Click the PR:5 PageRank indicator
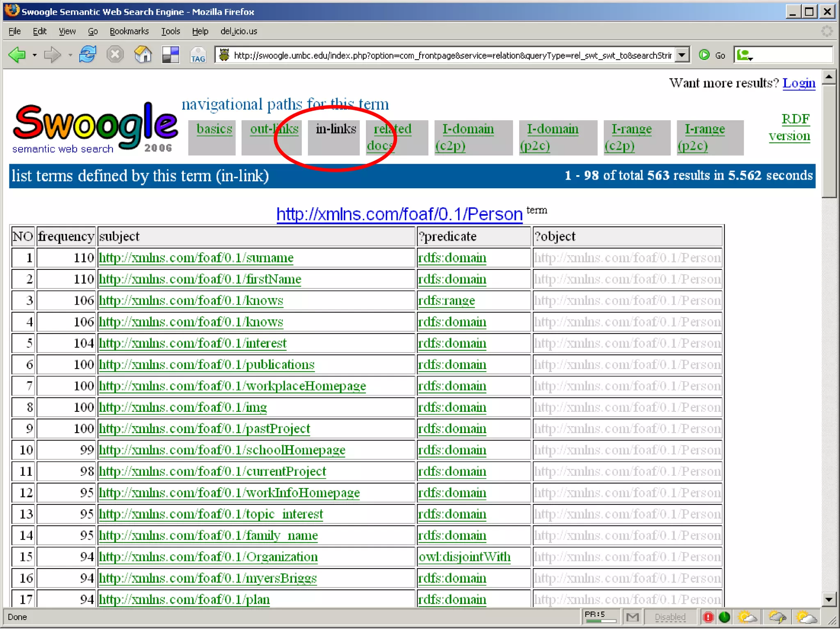This screenshot has width=840, height=630. click(x=600, y=616)
